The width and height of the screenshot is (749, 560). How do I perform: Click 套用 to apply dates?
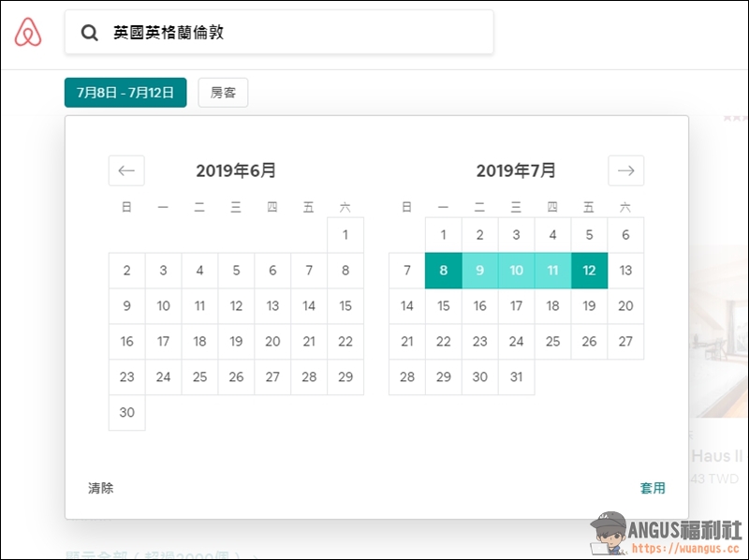click(x=653, y=488)
